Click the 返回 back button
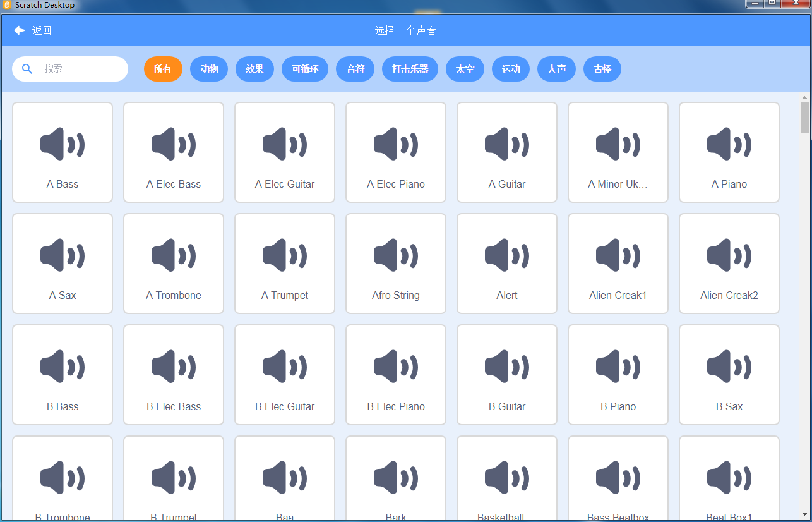 (x=31, y=30)
